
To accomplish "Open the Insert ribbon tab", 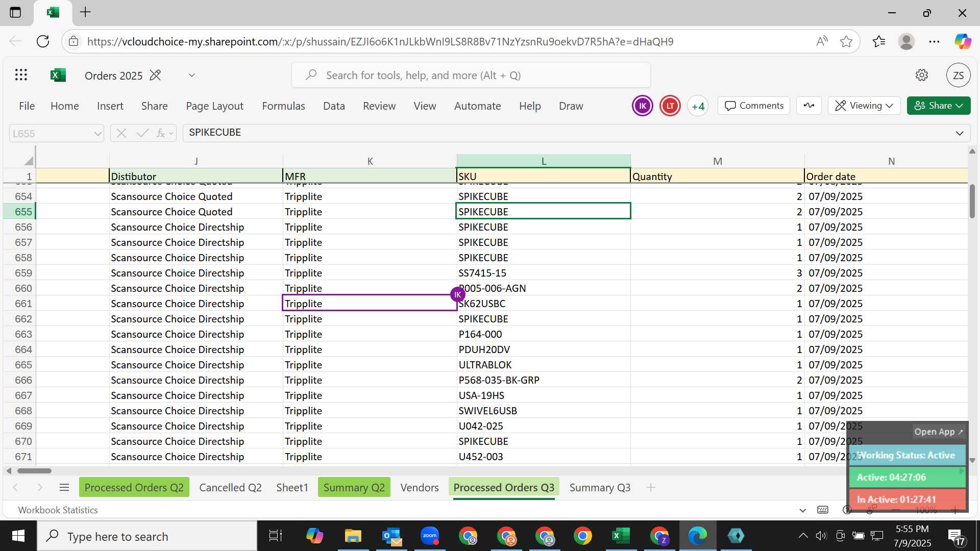I will [110, 106].
